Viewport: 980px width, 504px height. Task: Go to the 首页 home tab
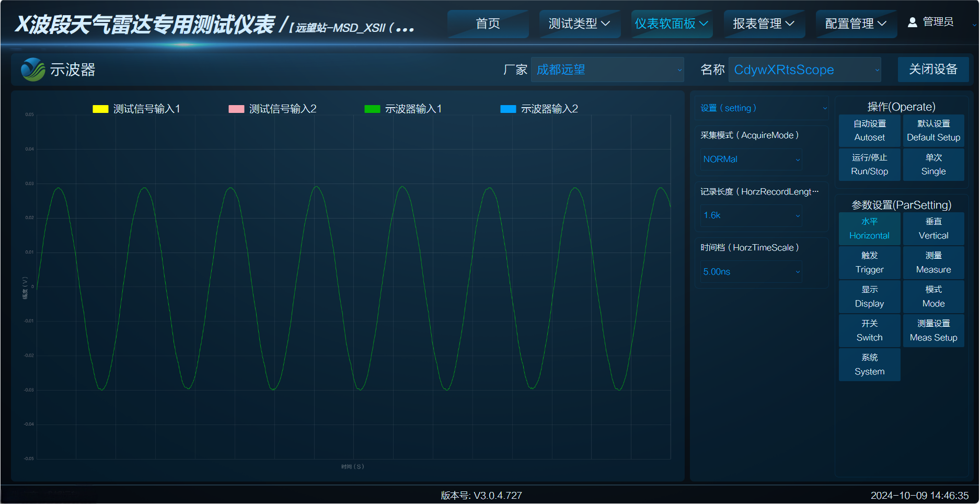tap(488, 24)
